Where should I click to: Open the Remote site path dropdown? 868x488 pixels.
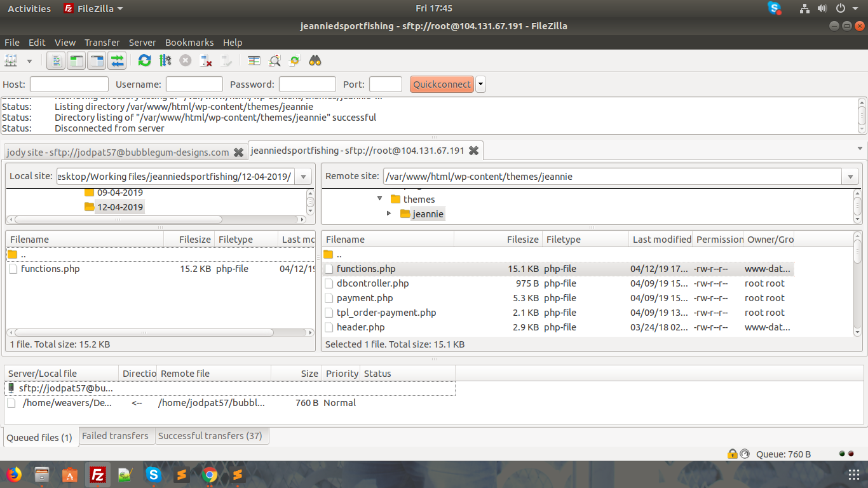tap(851, 177)
